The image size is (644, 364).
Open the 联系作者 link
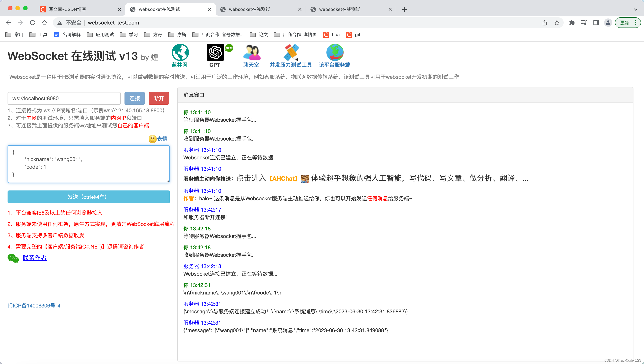point(35,258)
